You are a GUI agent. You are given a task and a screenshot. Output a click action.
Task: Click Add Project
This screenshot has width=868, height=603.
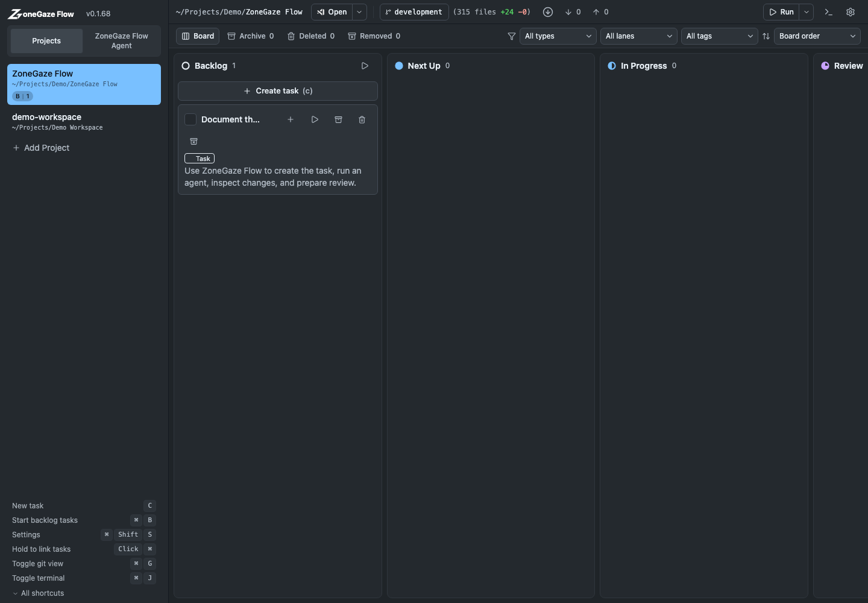(x=41, y=148)
